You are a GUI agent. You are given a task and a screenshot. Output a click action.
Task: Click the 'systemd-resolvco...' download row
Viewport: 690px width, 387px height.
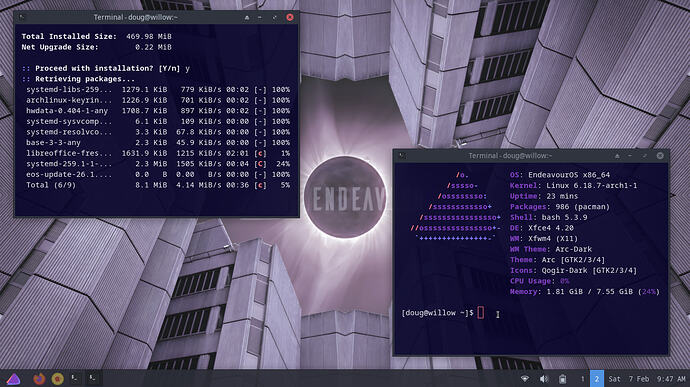[x=158, y=132]
